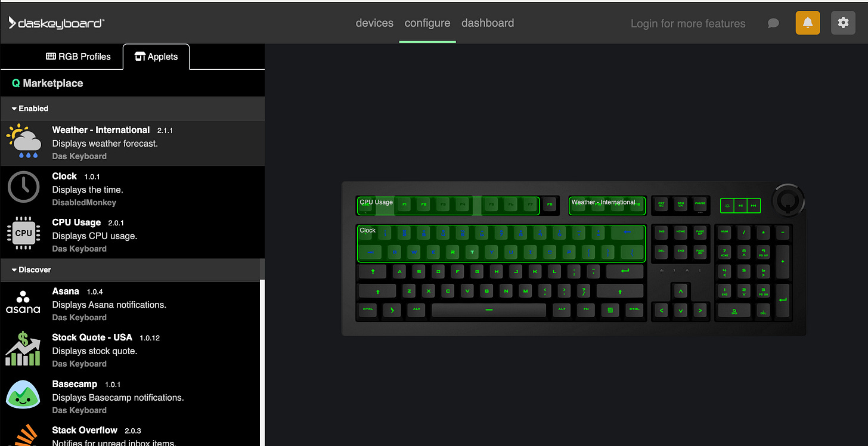
Task: Click 'Displays Basecamp notifications.' description
Action: click(118, 397)
